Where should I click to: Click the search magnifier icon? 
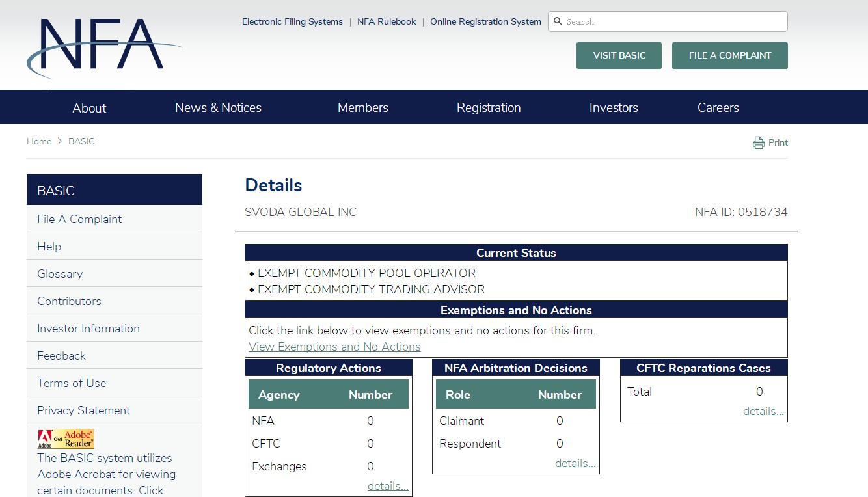pyautogui.click(x=558, y=21)
